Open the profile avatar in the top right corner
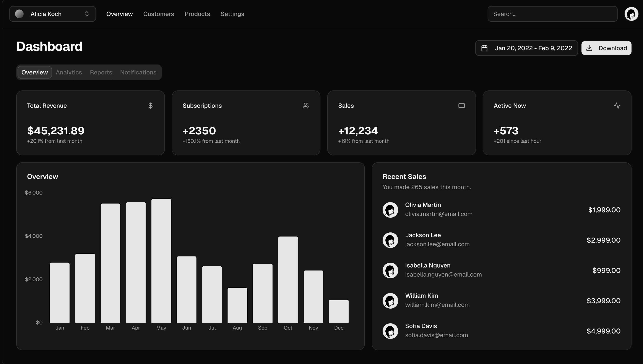643x364 pixels. click(x=631, y=14)
